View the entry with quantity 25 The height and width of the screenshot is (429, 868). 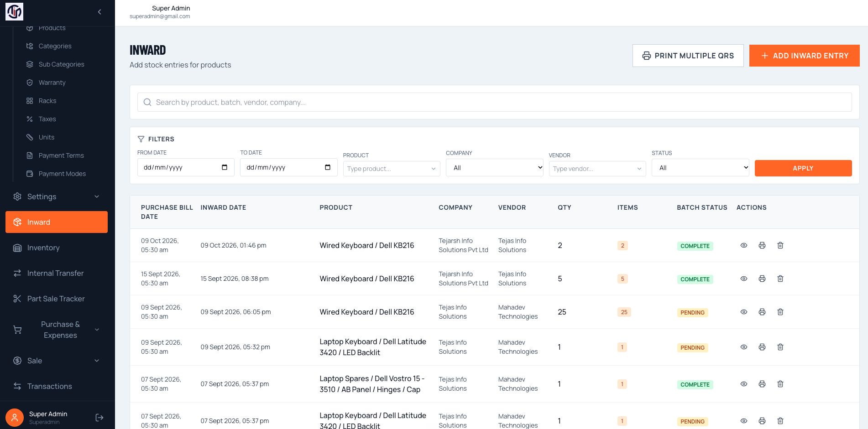(x=743, y=312)
